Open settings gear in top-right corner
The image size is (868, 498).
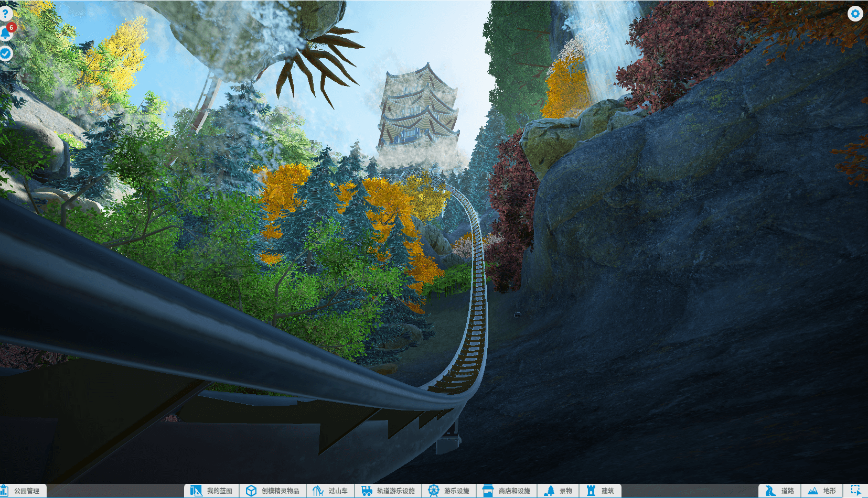(855, 14)
